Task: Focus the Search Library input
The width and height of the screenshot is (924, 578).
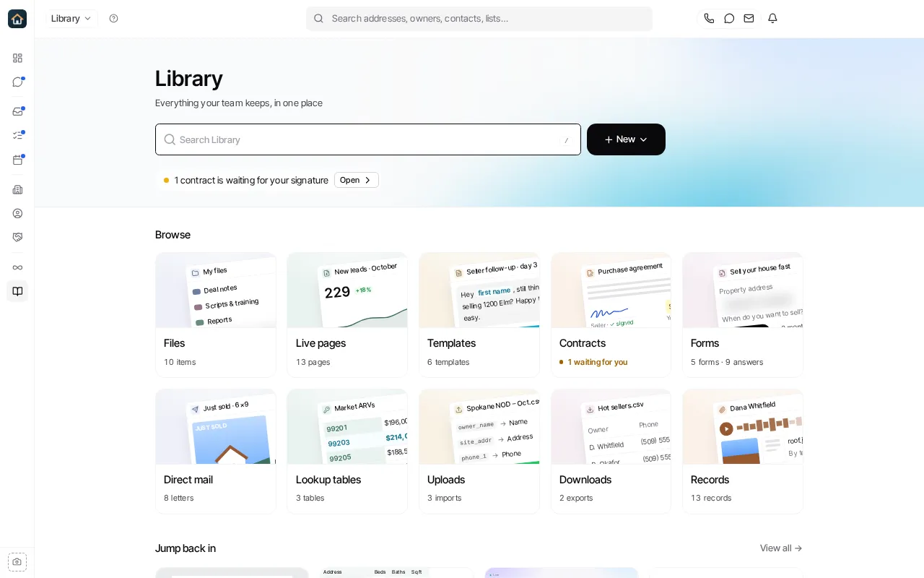Action: (368, 139)
